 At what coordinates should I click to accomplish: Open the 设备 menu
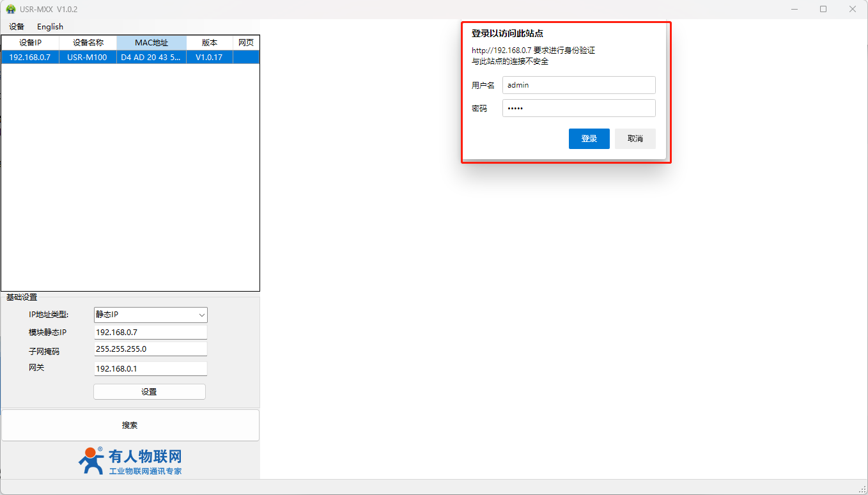click(x=17, y=27)
